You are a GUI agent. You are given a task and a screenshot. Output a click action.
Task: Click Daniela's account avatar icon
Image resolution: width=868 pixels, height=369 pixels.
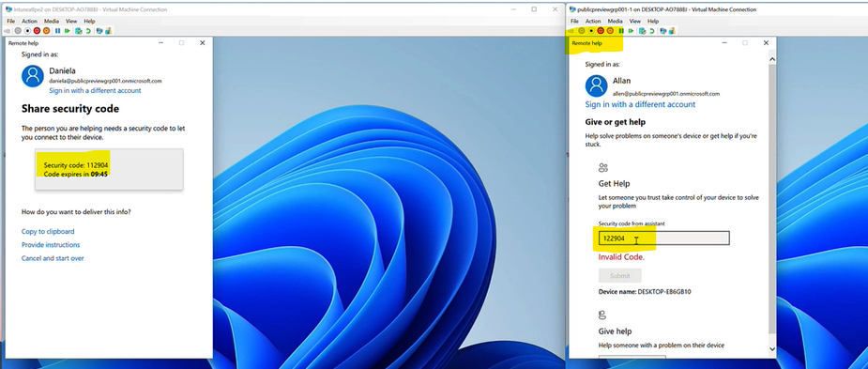tap(33, 76)
